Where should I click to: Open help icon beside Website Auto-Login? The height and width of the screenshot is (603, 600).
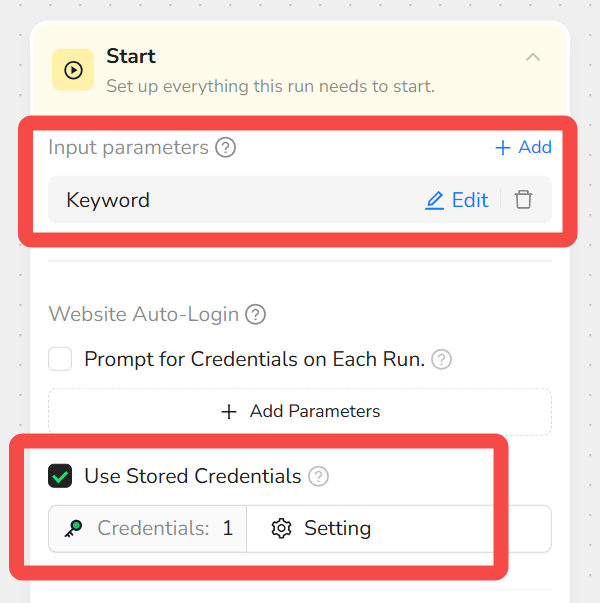[256, 315]
